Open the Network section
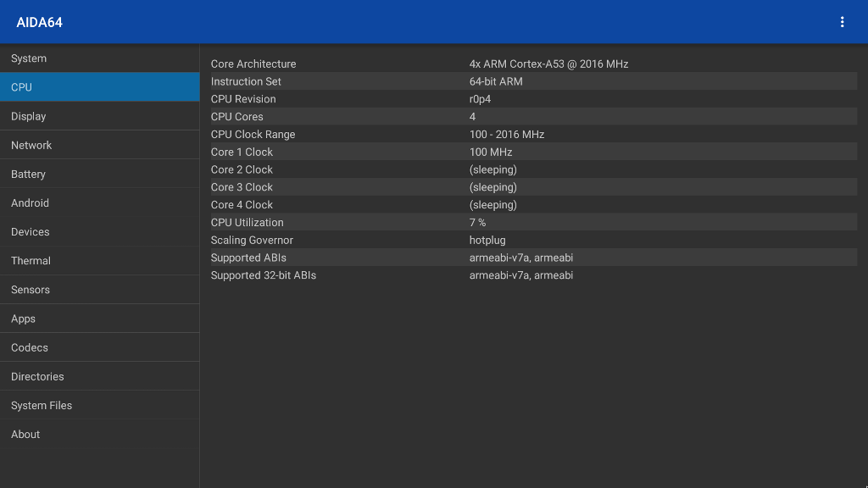The width and height of the screenshot is (868, 488). pos(100,145)
